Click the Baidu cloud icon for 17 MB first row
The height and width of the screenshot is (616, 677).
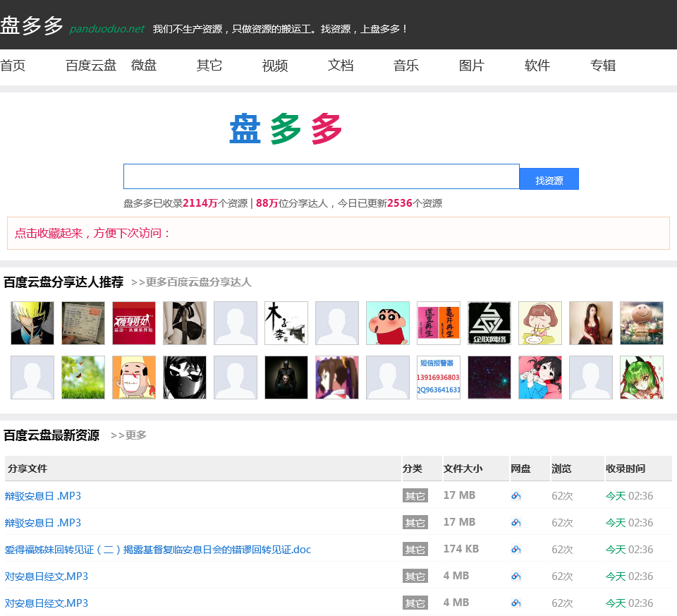pos(516,495)
